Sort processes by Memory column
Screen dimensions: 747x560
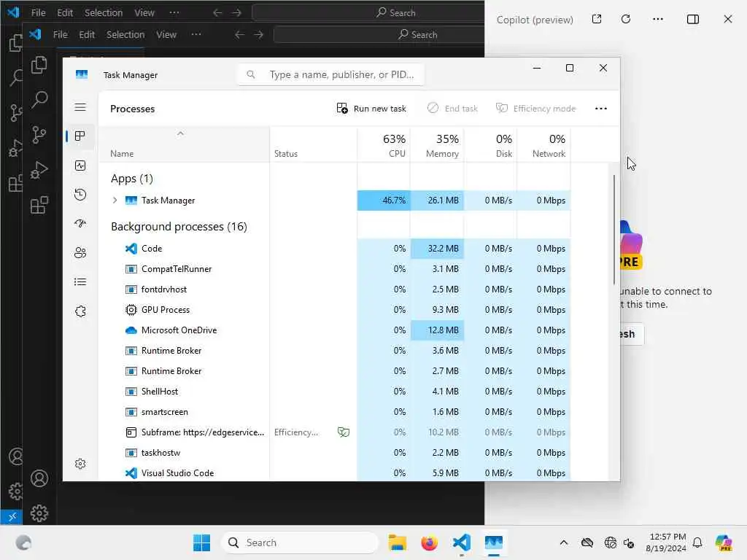[x=438, y=145]
